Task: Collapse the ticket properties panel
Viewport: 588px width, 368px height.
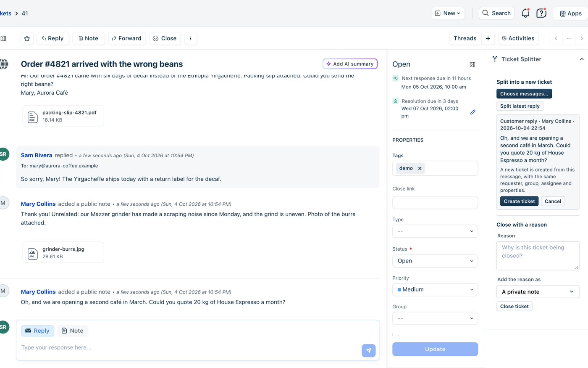Action: (472, 64)
